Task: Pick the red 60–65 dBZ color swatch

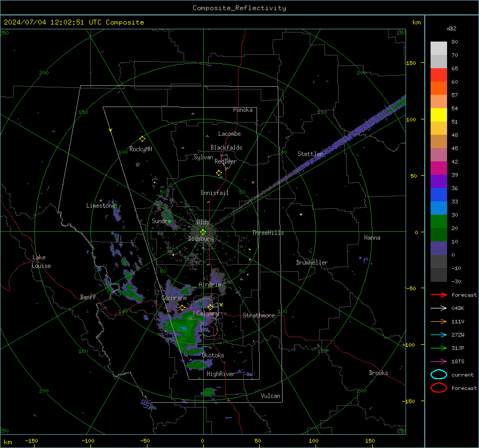Action: point(439,75)
